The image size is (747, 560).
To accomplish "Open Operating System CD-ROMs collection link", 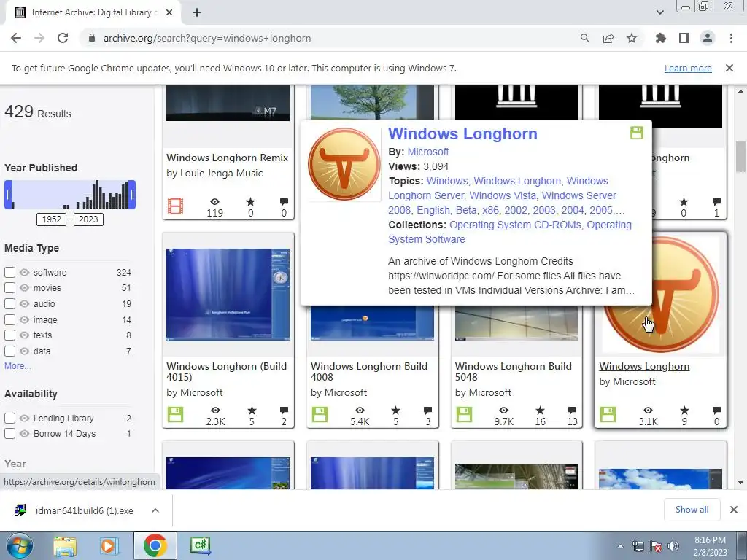I will 516,225.
